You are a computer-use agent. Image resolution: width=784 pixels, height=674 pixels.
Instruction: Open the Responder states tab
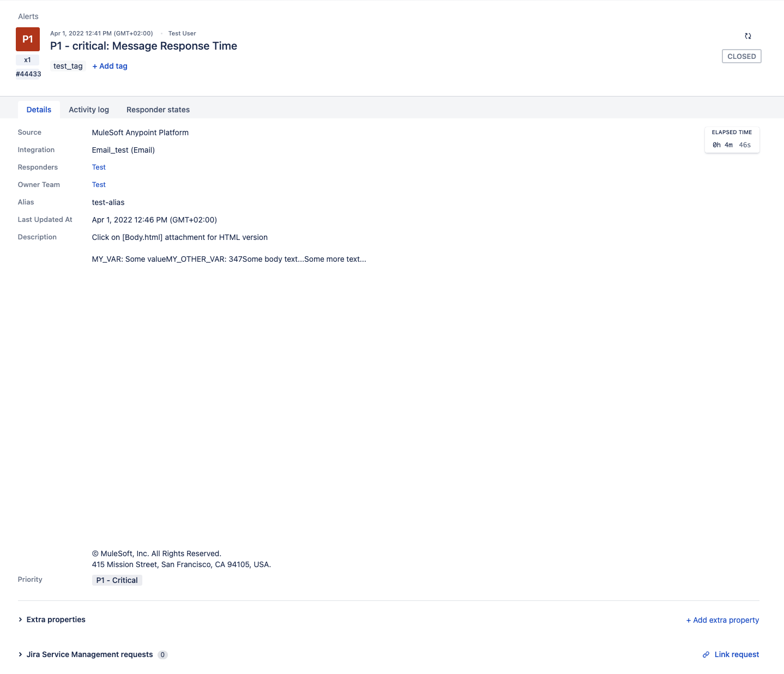158,110
